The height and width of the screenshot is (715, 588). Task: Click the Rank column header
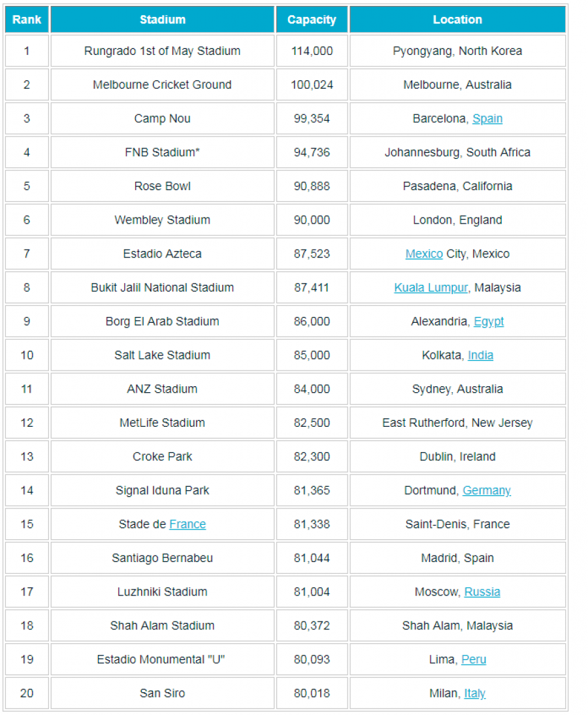(x=27, y=20)
